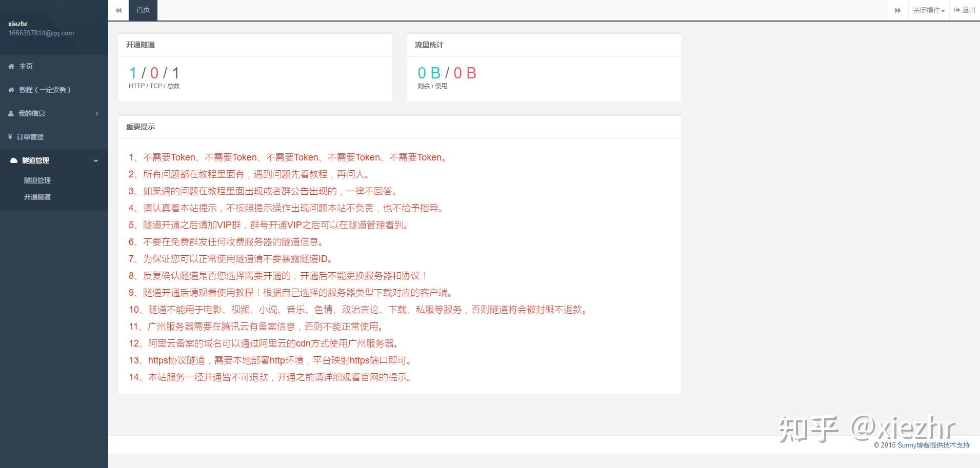Select the 隧道管理 submenu entry
Screen dimensions: 980x468
pyautogui.click(x=36, y=180)
